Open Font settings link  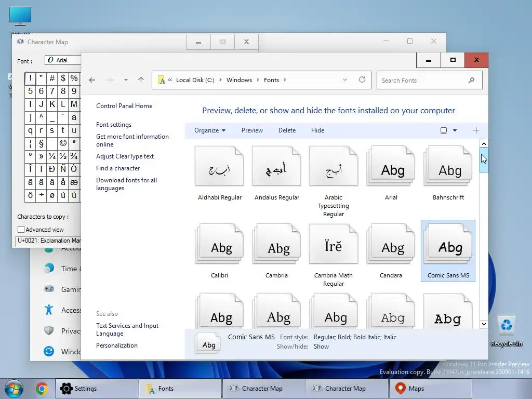point(114,125)
